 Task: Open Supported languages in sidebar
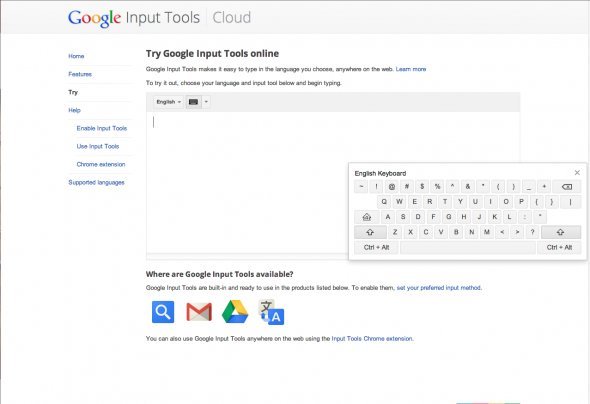pos(96,182)
